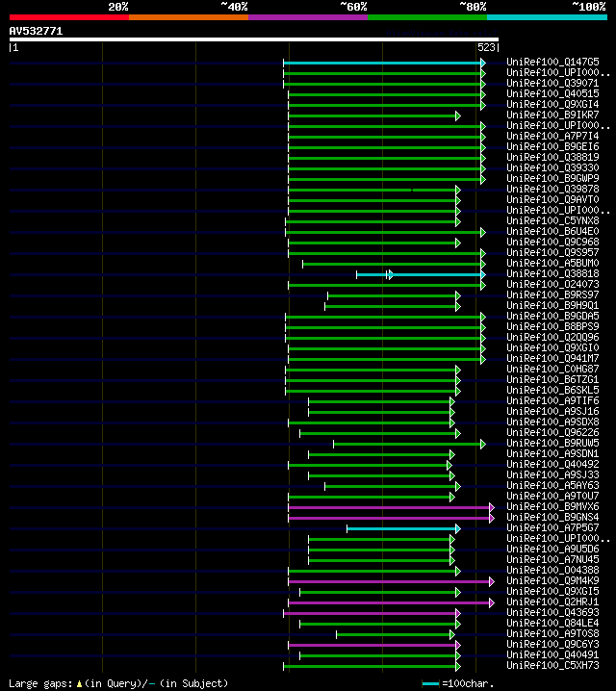616x691 pixels.
Task: Click the green ~80% legend segment
Action: point(427,17)
